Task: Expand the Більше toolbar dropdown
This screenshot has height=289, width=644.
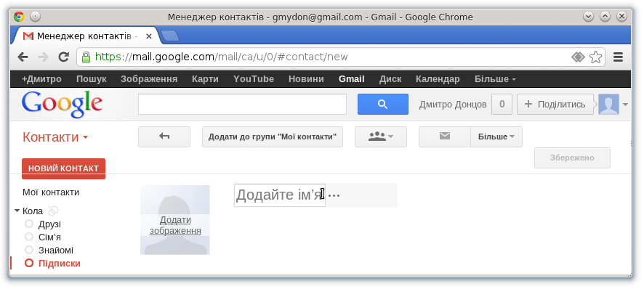Action: click(496, 137)
